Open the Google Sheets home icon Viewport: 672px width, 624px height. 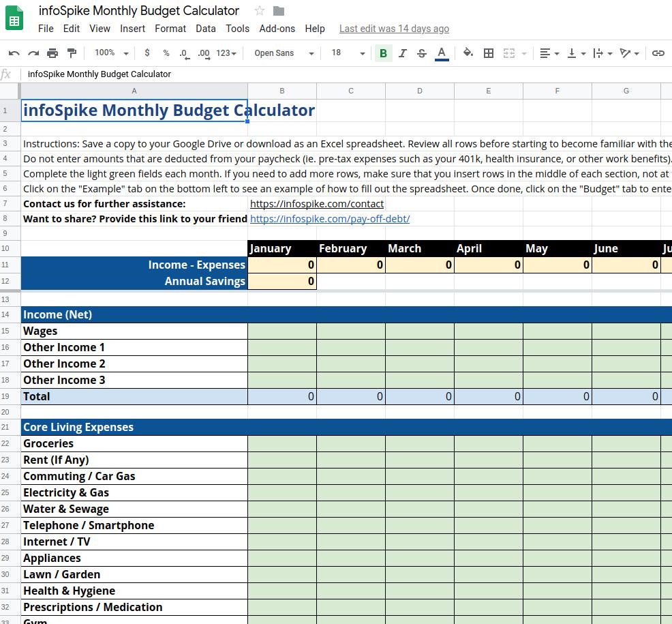pyautogui.click(x=14, y=18)
